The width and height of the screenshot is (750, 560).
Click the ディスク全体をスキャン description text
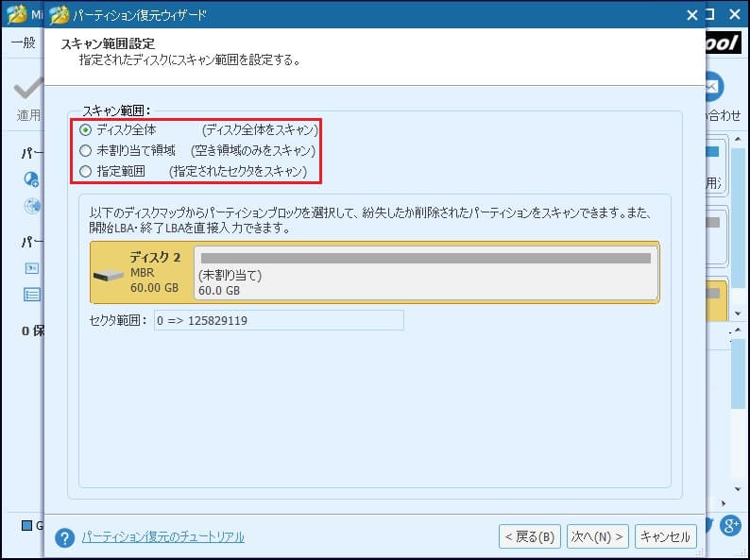pos(260,130)
